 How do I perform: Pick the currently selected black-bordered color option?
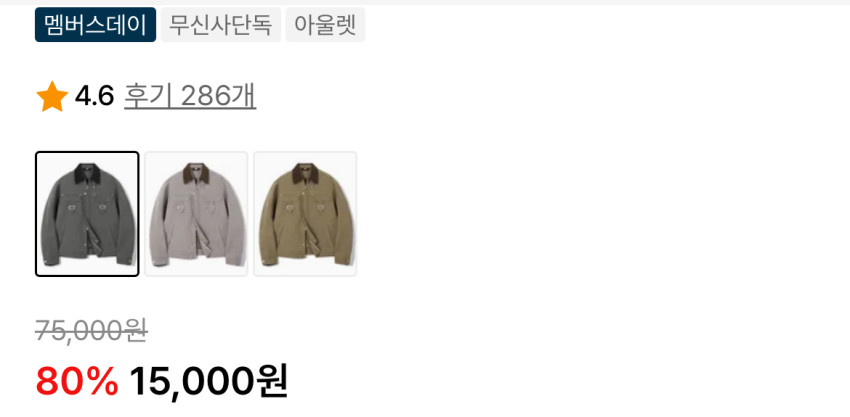click(x=87, y=214)
